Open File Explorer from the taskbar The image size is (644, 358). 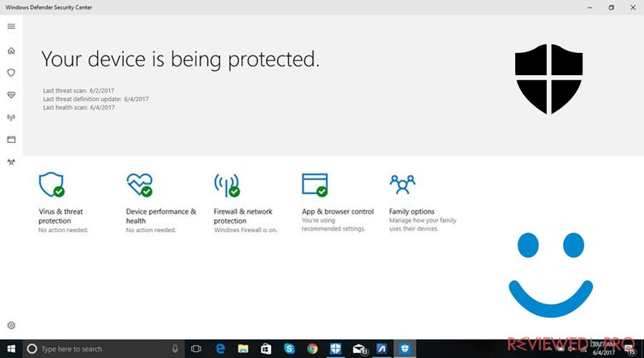[x=243, y=349]
